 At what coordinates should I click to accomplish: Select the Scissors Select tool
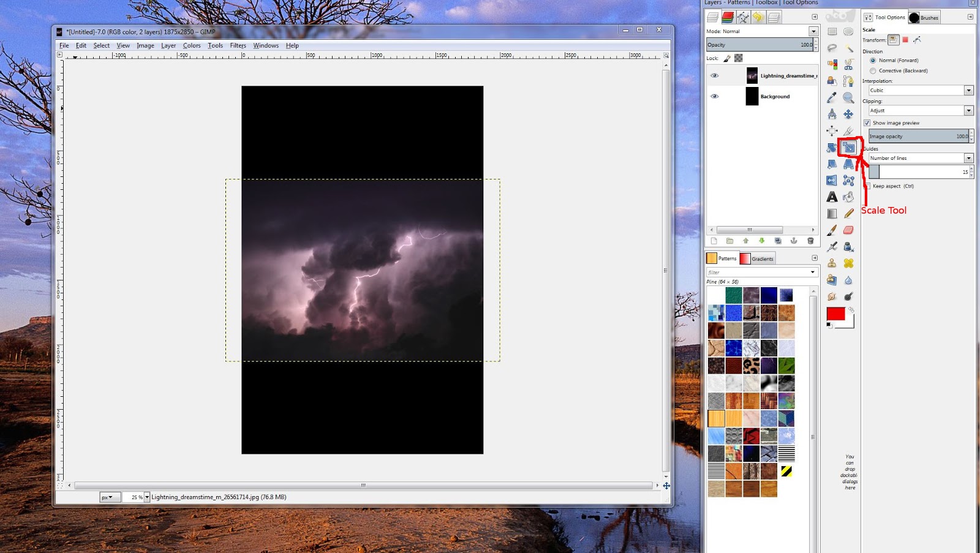pos(848,64)
